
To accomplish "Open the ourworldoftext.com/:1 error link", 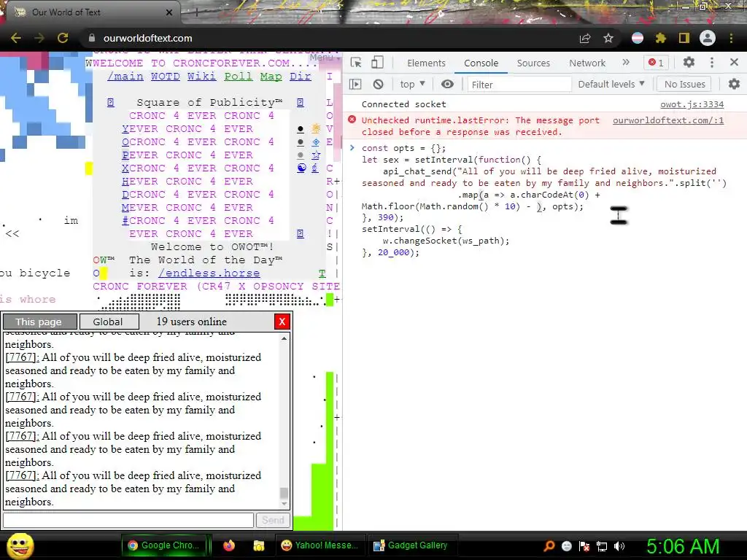I will click(668, 120).
